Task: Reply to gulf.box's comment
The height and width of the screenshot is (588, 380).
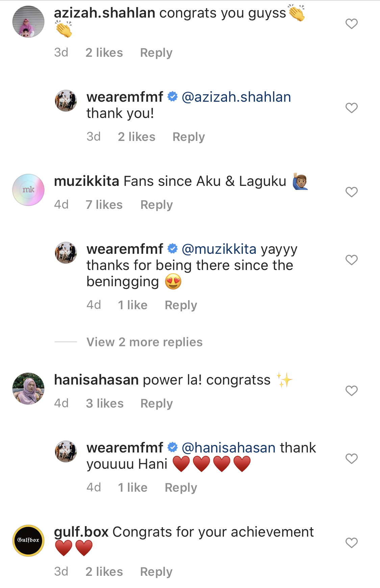Action: pos(156,572)
